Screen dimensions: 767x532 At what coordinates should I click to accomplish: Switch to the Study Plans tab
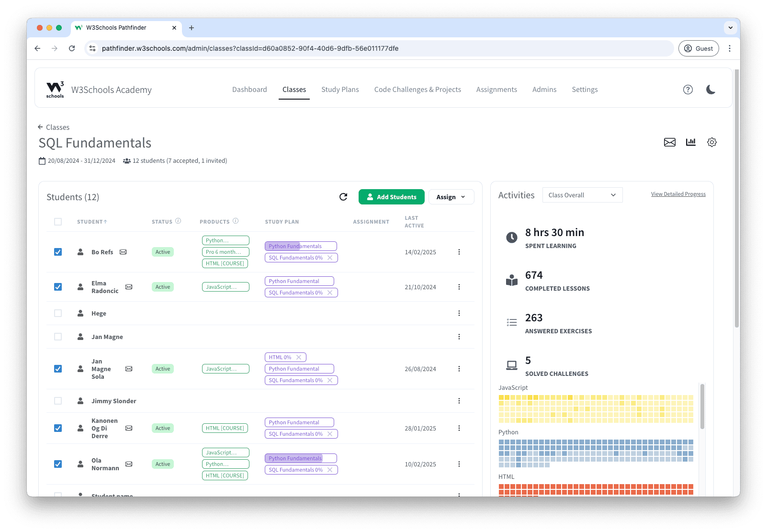340,90
